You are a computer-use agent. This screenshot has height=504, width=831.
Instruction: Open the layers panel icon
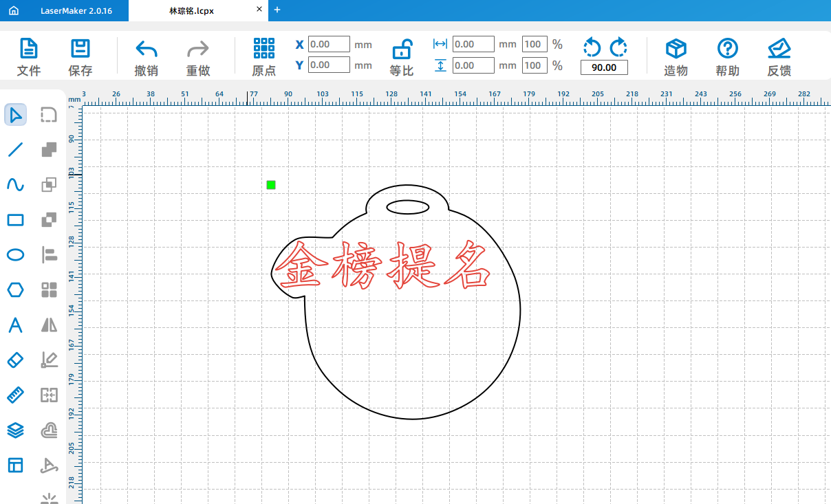(15, 430)
